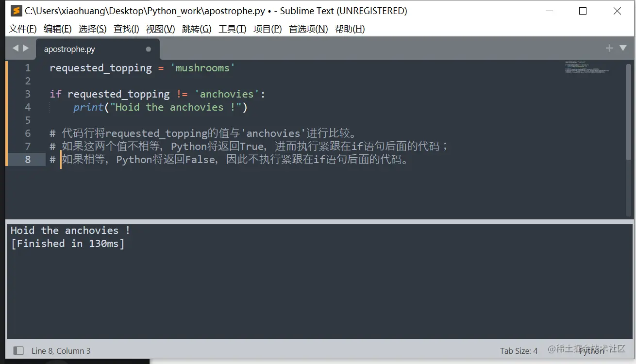
Task: Open the 跳转(G) menu
Action: pos(197,29)
